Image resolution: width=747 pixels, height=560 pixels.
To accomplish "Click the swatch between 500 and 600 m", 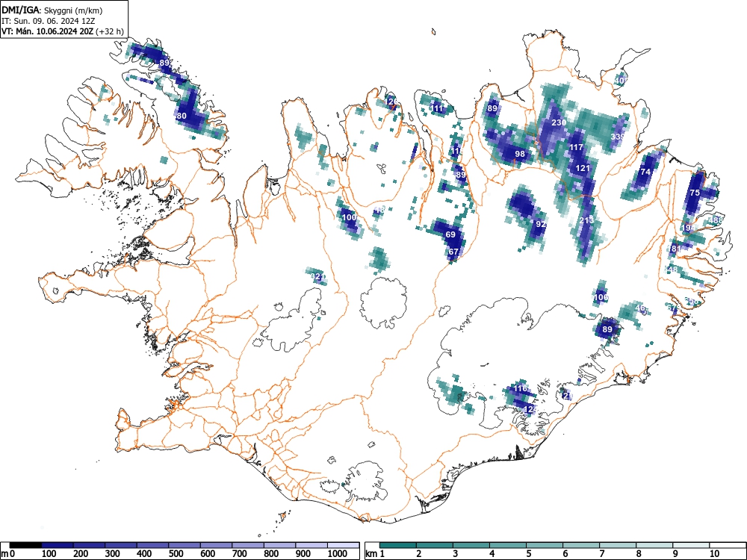I will (185, 545).
